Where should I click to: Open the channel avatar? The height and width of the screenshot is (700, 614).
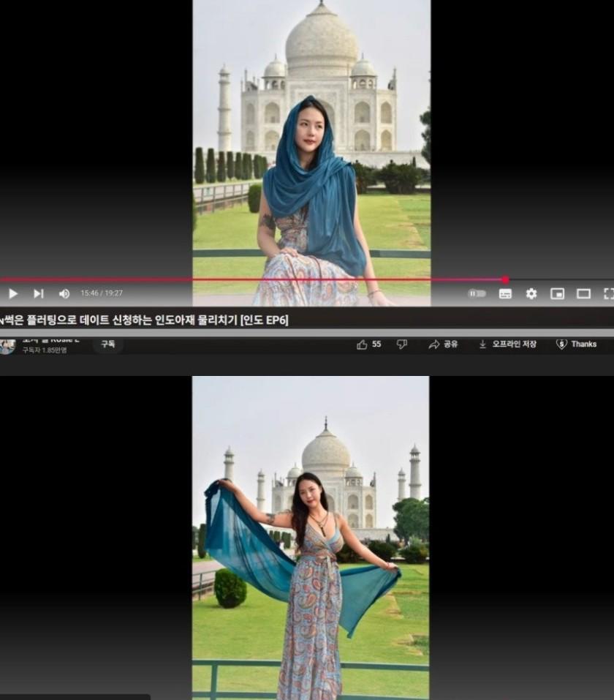7,347
